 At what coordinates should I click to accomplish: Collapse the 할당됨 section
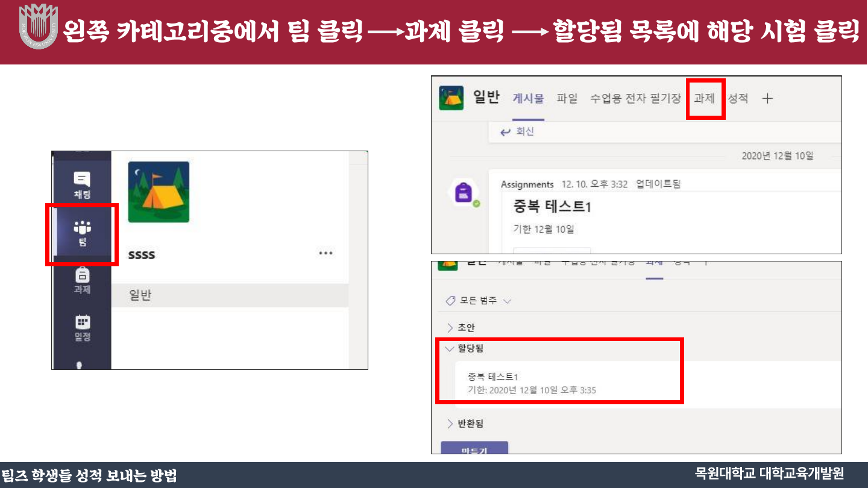(465, 348)
